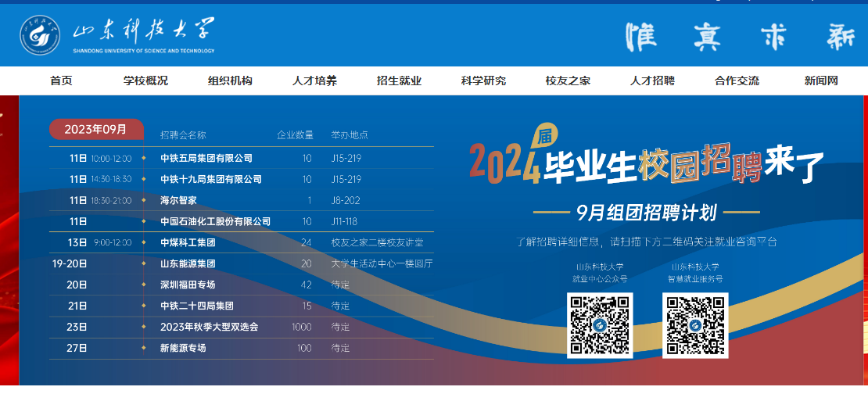Select 组织机构 in the navigation bar
This screenshot has height=394, width=868.
230,81
